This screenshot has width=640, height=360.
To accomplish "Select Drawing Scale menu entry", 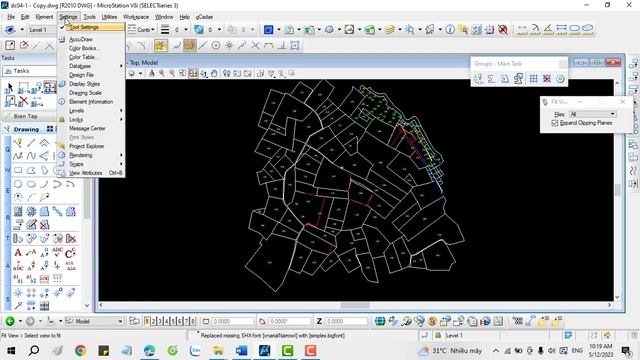I will tap(85, 93).
